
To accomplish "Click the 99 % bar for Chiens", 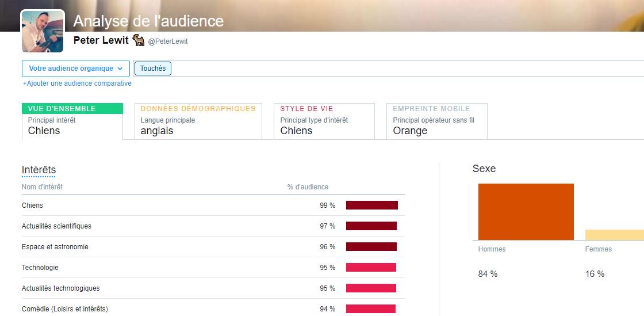I will [371, 205].
